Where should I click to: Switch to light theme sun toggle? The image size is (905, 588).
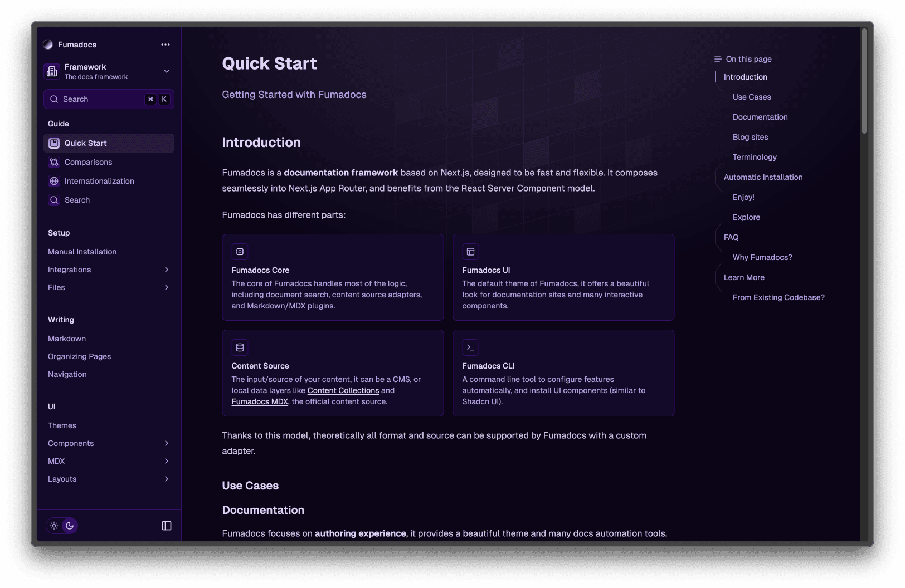[x=54, y=526]
